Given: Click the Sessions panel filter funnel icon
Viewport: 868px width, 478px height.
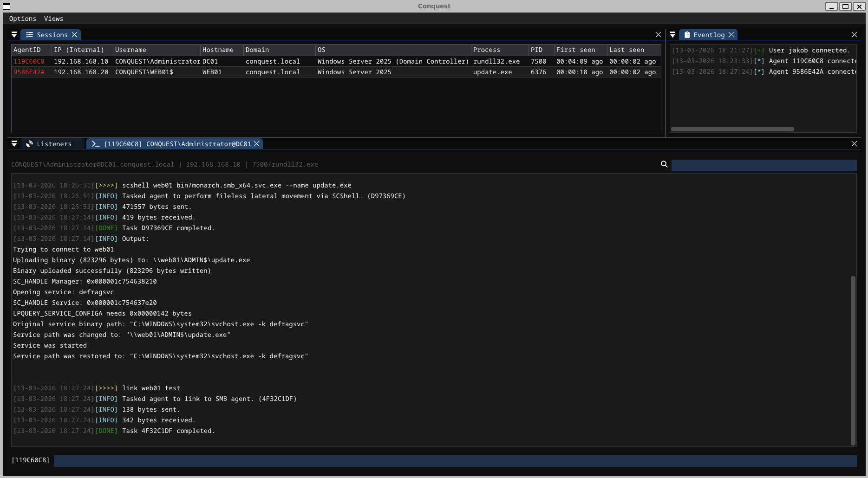Looking at the screenshot, I should tap(14, 34).
